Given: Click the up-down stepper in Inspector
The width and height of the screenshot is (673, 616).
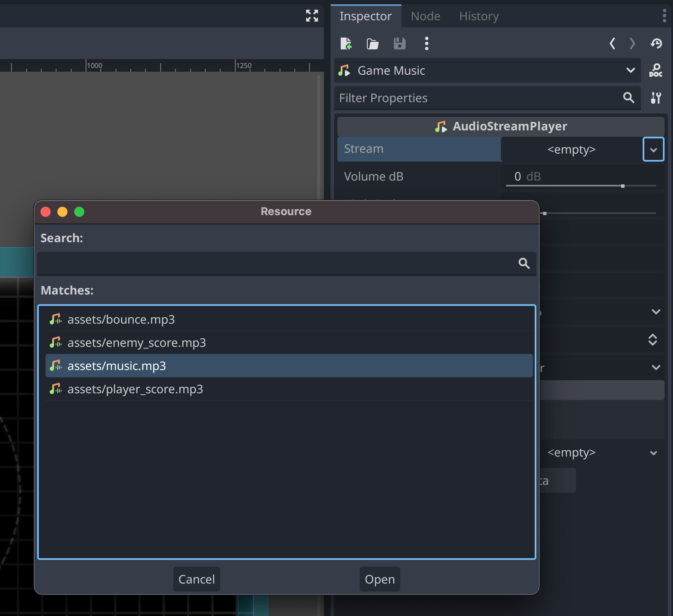Looking at the screenshot, I should 652,340.
